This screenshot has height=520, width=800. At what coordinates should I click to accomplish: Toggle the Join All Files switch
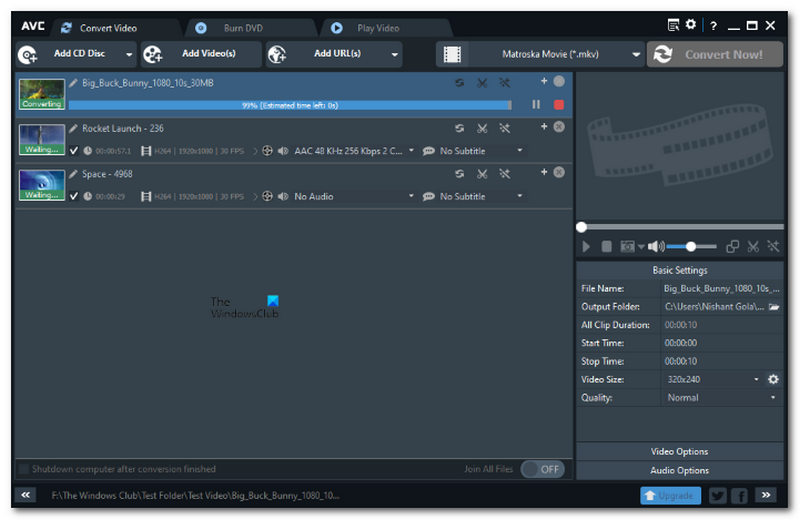pos(542,469)
